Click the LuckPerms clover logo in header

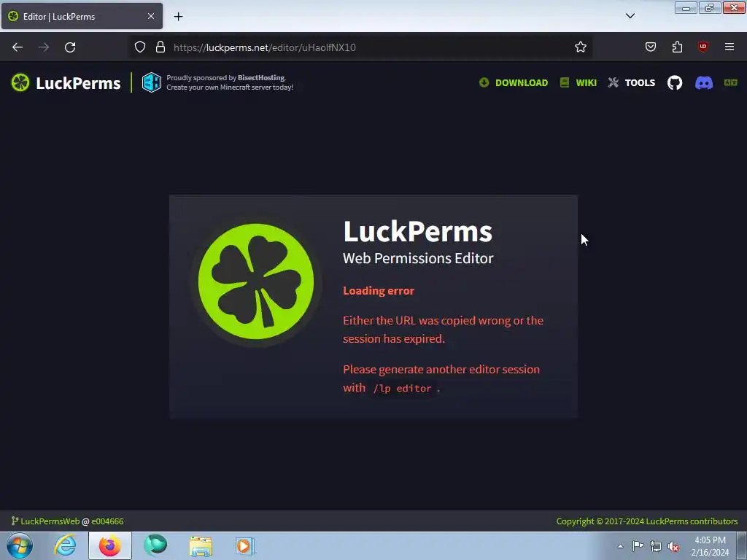tap(20, 82)
